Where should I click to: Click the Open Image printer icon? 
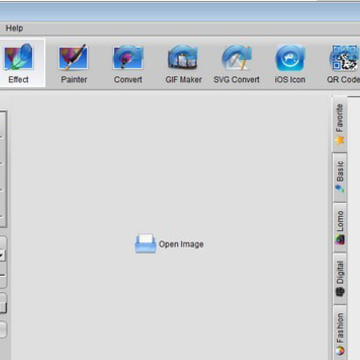click(146, 243)
